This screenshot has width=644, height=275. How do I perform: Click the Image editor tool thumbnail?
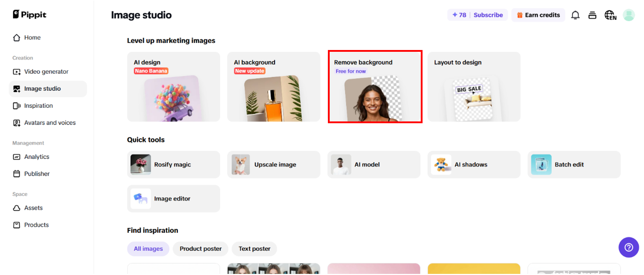[141, 199]
